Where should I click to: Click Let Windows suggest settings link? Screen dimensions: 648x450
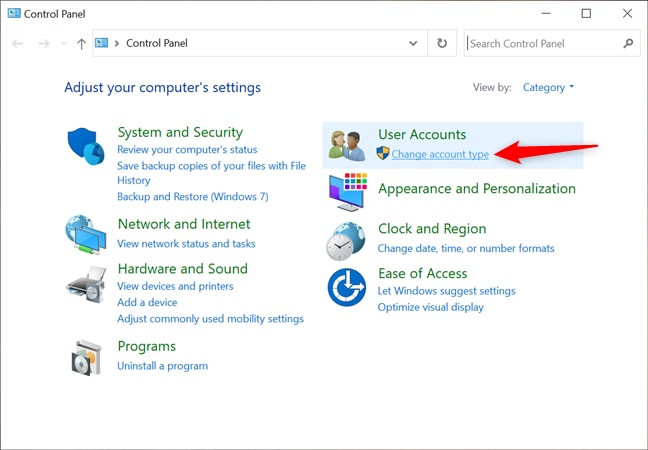[x=446, y=291]
